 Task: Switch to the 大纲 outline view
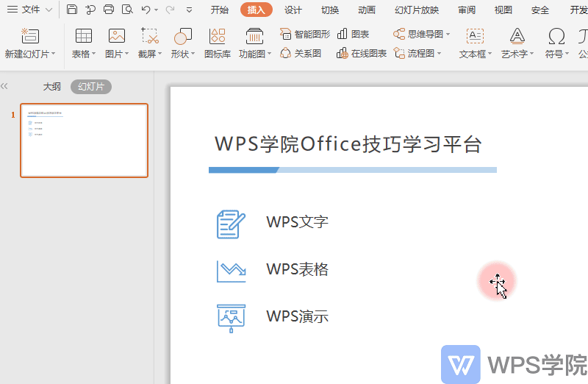(x=51, y=87)
